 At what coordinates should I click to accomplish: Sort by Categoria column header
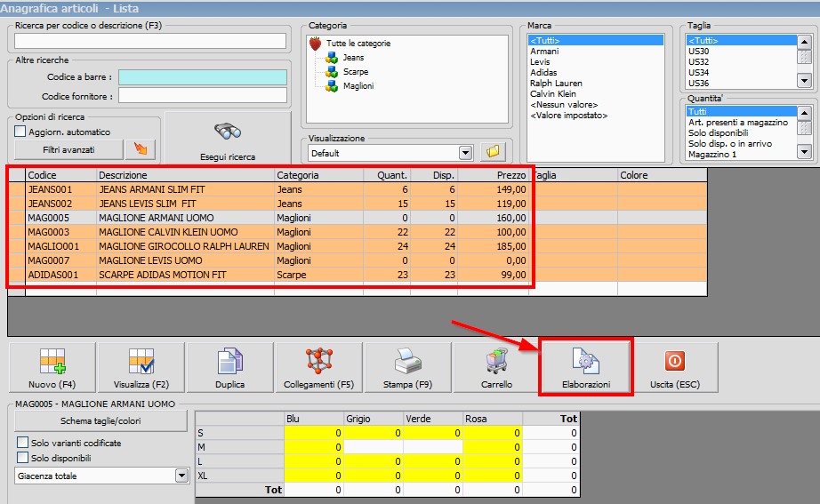tap(318, 175)
